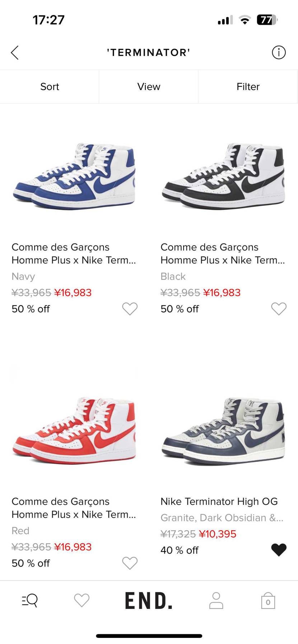The width and height of the screenshot is (298, 644).
Task: Favorite the Navy Terminator sneaker
Action: point(130,309)
